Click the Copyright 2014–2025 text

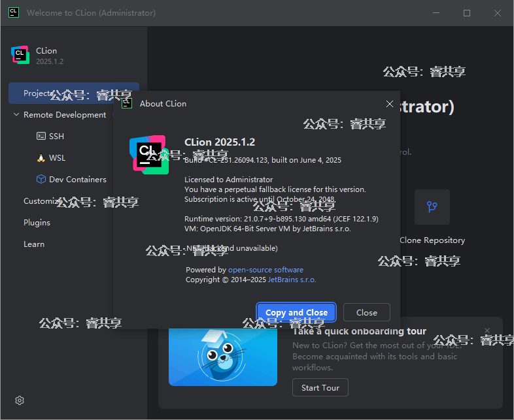tap(226, 280)
